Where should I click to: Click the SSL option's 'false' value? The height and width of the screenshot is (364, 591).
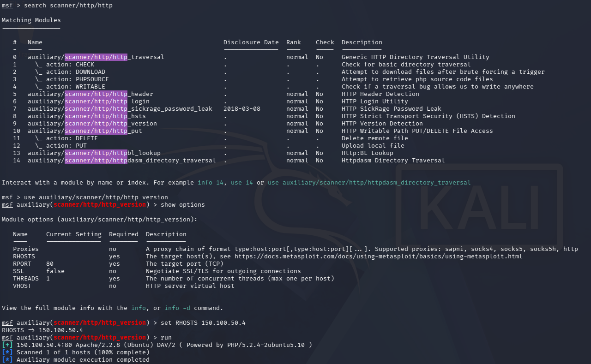coord(55,271)
